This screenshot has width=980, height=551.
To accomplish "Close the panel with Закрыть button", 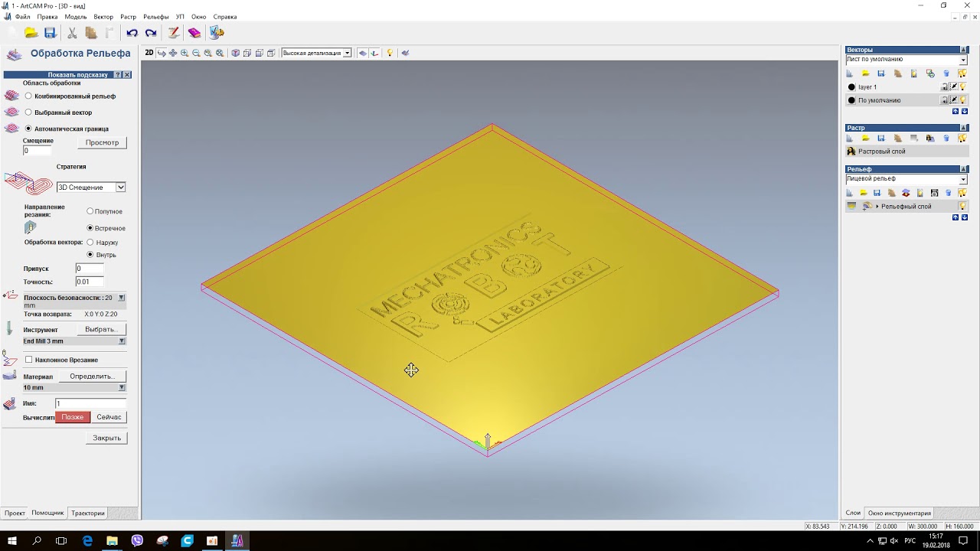I will [x=106, y=438].
